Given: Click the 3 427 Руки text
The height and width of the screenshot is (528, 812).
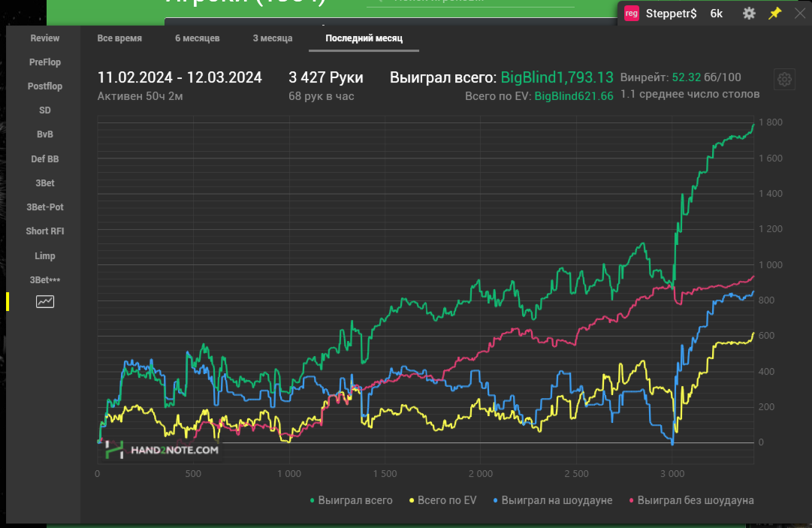Looking at the screenshot, I should 326,77.
